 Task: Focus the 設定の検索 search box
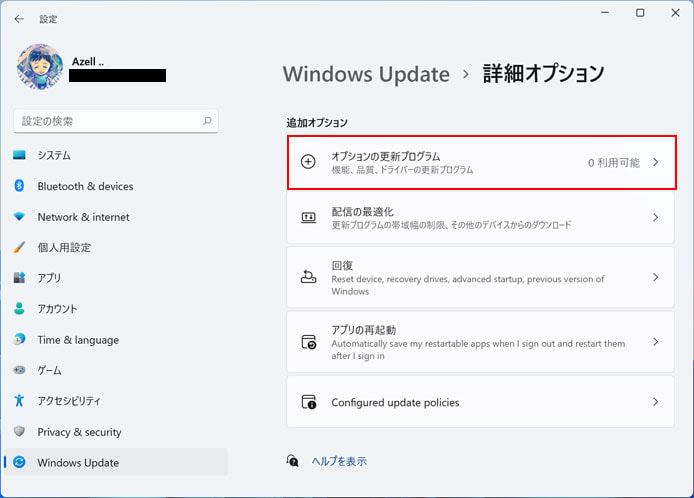coord(116,121)
